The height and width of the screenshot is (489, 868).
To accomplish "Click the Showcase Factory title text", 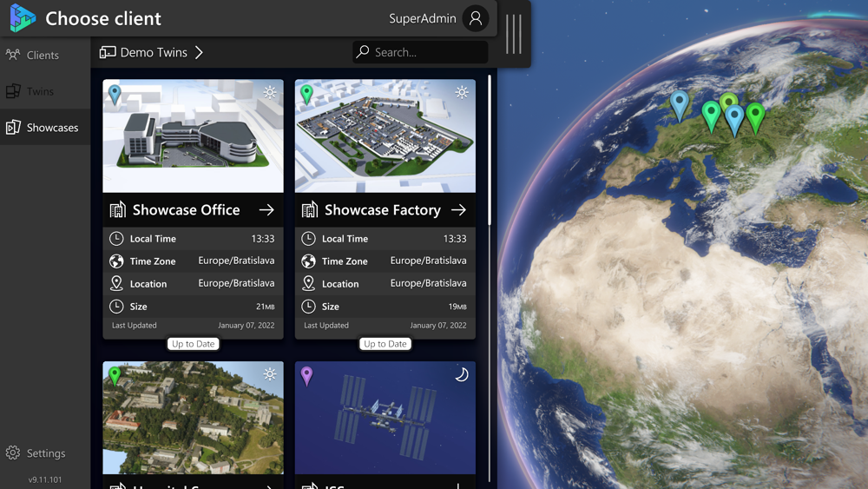I will [383, 210].
